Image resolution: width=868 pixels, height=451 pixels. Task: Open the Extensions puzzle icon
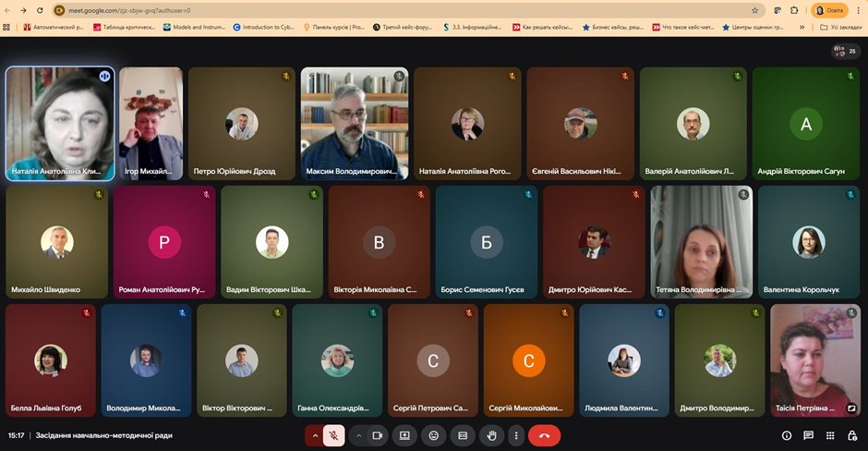coord(794,10)
